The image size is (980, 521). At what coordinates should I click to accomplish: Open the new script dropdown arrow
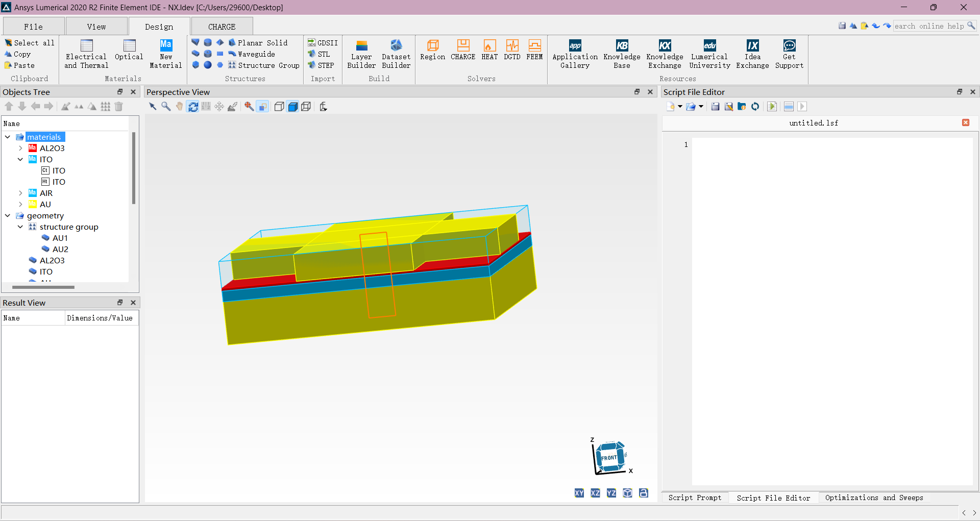coord(680,106)
